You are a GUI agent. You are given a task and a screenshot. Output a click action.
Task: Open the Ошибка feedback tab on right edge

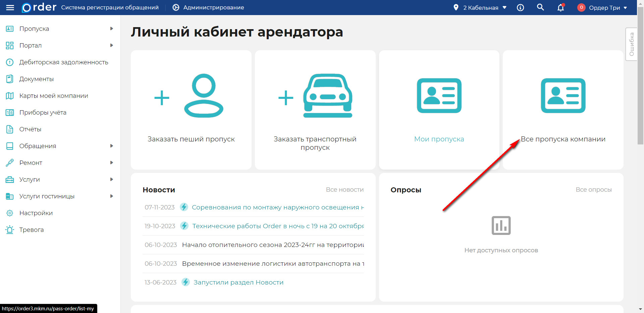632,44
